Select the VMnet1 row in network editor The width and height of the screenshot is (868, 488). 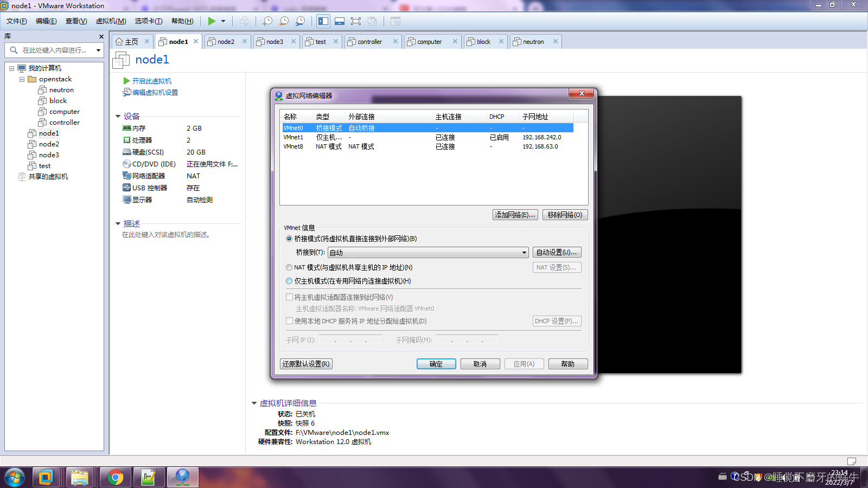(427, 137)
